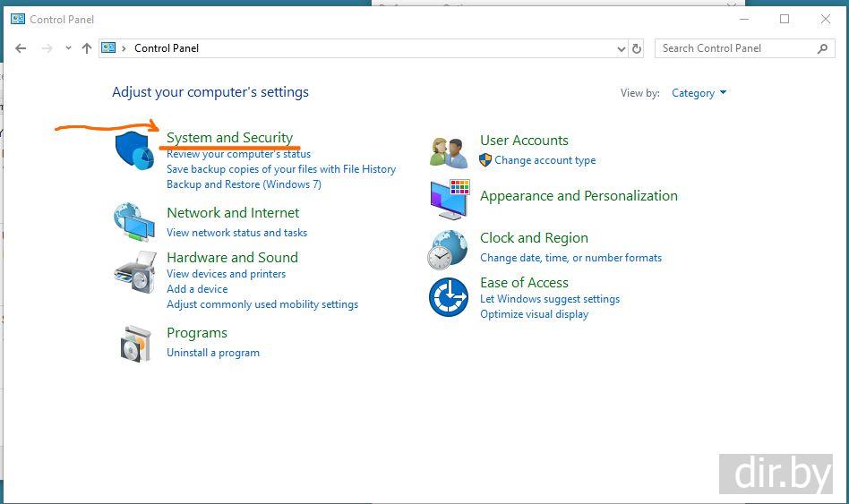
Task: Go up one level with Up arrow
Action: point(87,48)
